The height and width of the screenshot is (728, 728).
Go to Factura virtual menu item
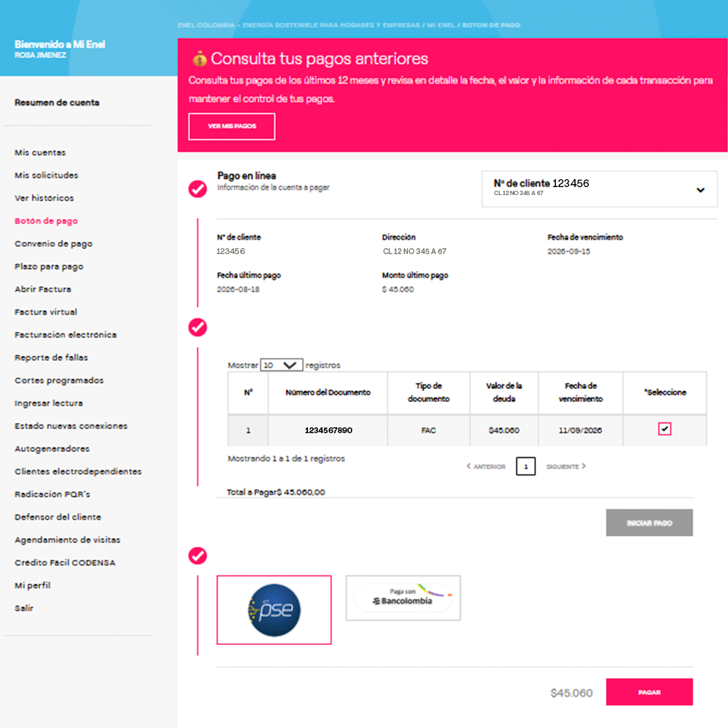click(x=45, y=312)
